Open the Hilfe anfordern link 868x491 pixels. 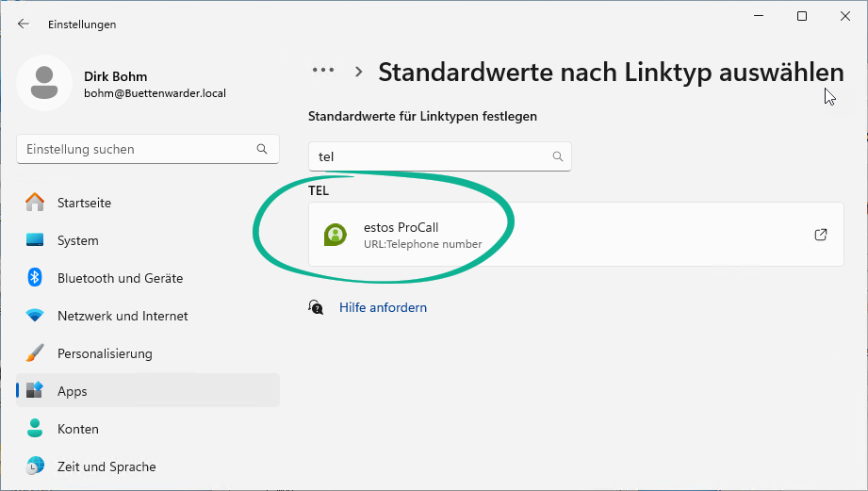point(383,307)
